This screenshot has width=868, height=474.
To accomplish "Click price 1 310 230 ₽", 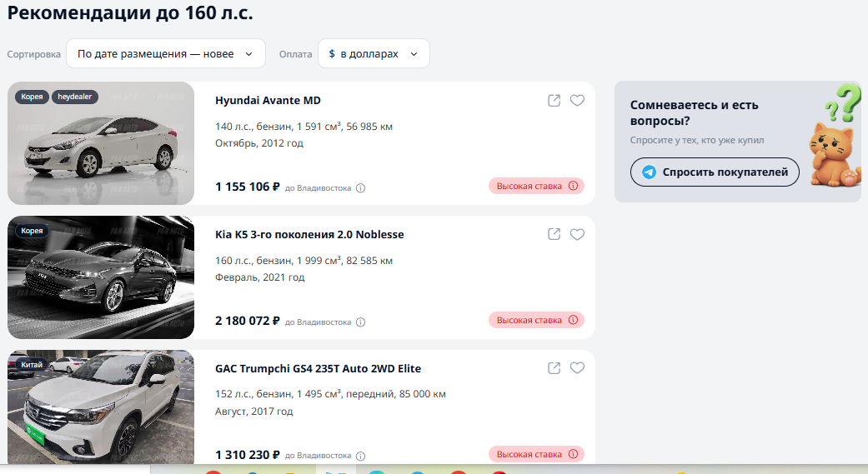I will (x=248, y=455).
